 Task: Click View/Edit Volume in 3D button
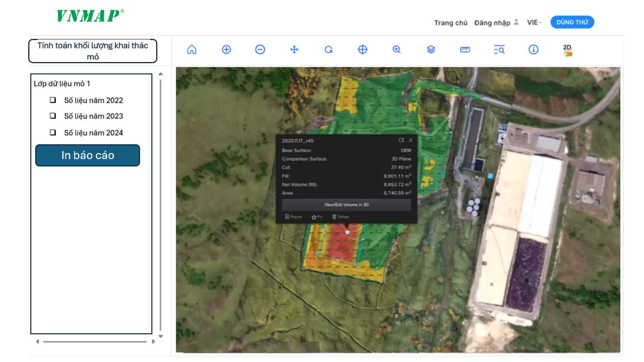(346, 205)
